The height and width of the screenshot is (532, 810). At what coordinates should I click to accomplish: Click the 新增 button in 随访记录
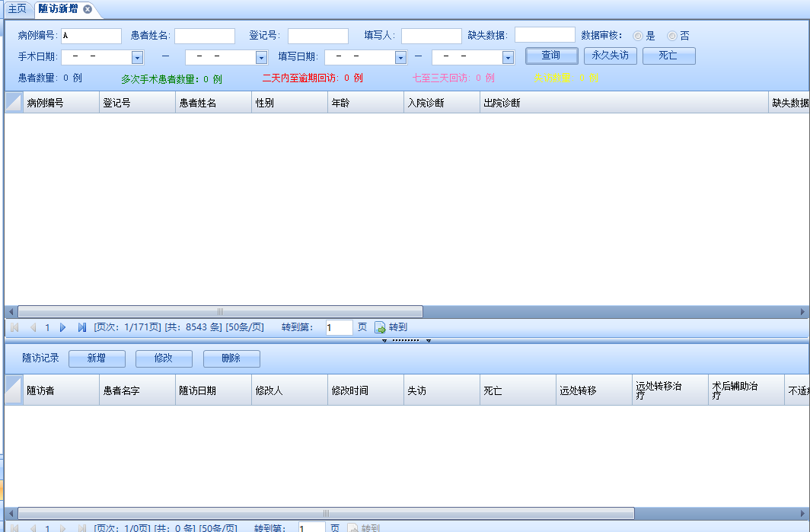(97, 359)
